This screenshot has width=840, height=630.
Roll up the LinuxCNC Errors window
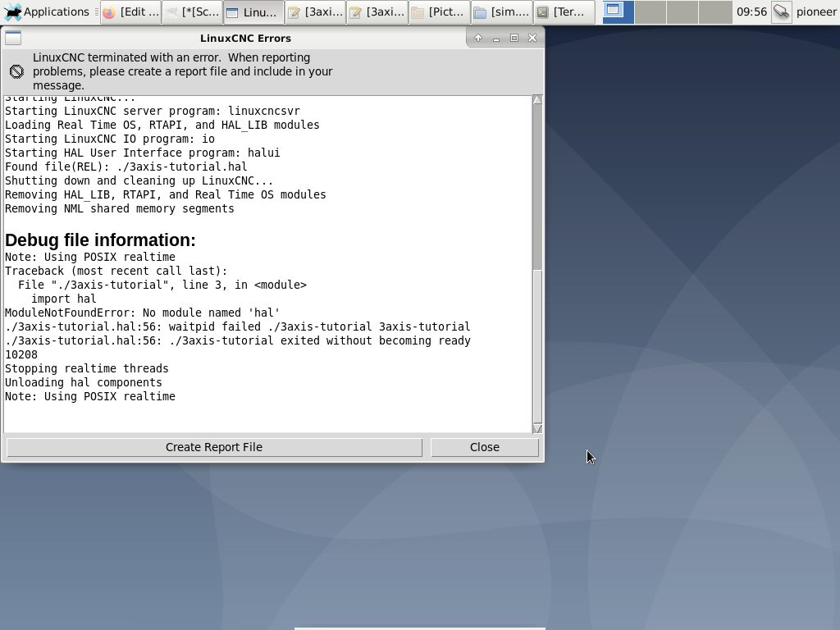click(478, 38)
